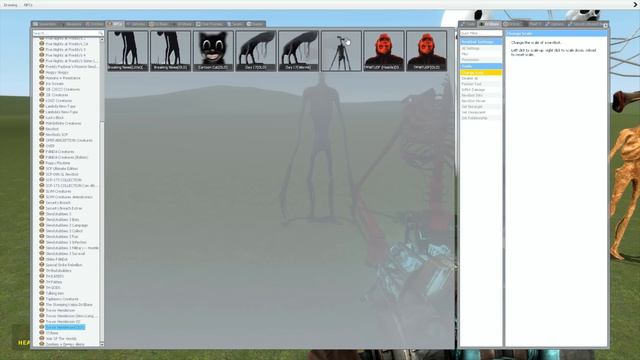Open the Drawing menu in the top bar
The image size is (640, 360).
[10, 5]
